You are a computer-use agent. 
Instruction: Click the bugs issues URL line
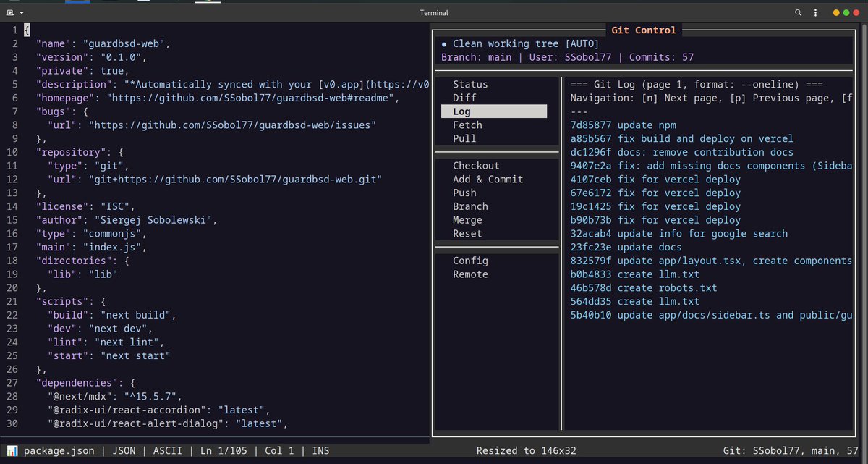click(212, 125)
